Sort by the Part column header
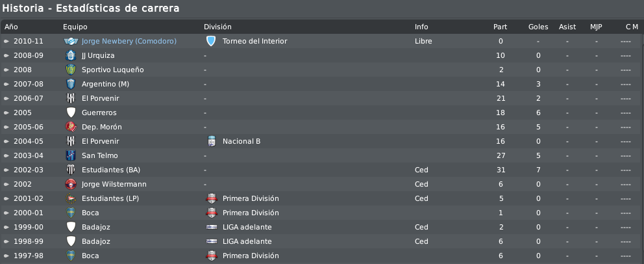This screenshot has width=644, height=264. pyautogui.click(x=501, y=27)
